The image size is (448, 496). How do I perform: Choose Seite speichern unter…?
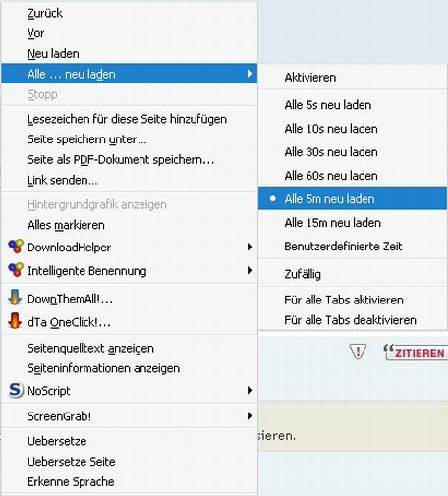[130, 139]
